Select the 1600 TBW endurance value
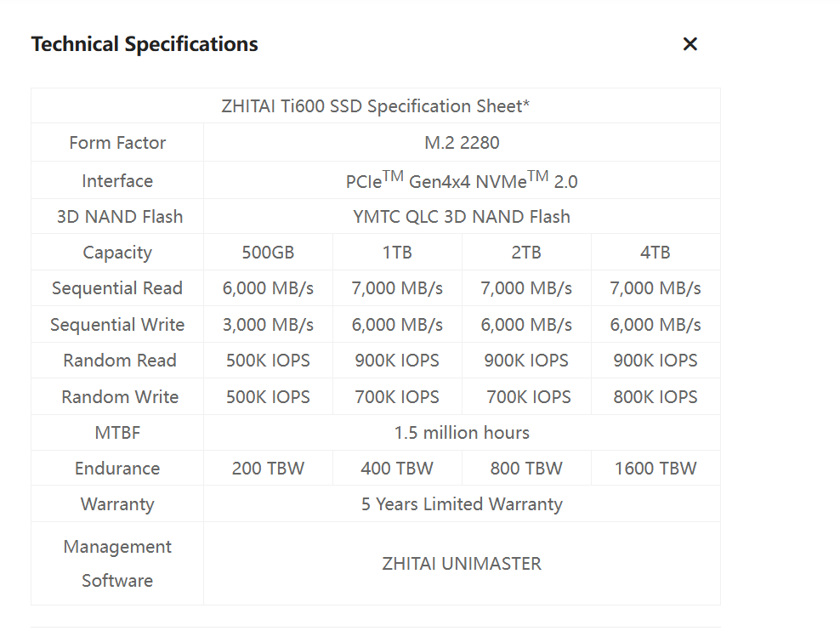This screenshot has width=840, height=631. tap(656, 469)
